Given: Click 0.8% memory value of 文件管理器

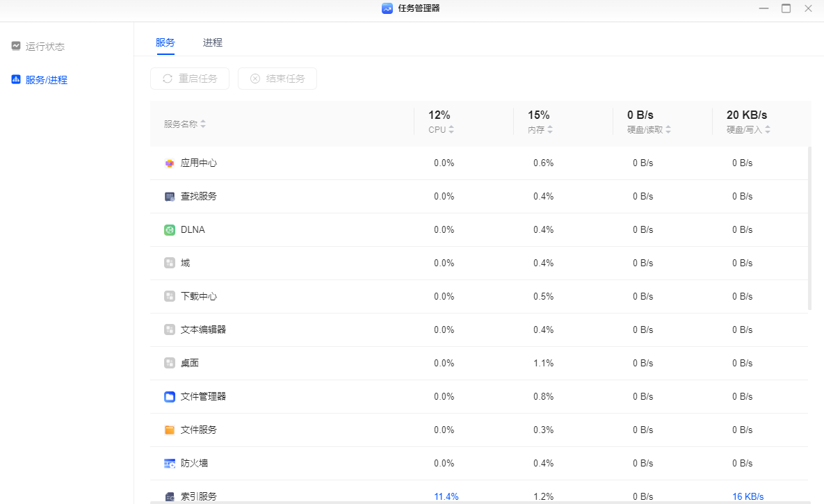Looking at the screenshot, I should point(543,396).
